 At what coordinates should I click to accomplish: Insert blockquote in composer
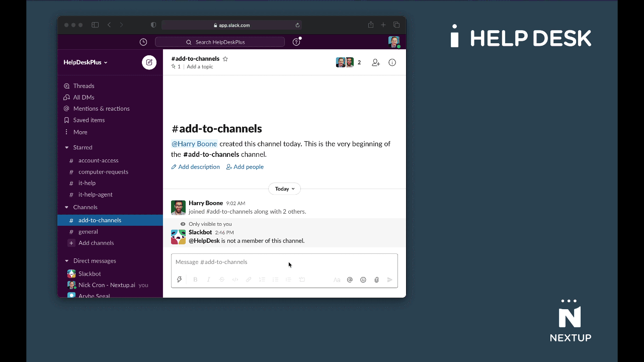[288, 280]
